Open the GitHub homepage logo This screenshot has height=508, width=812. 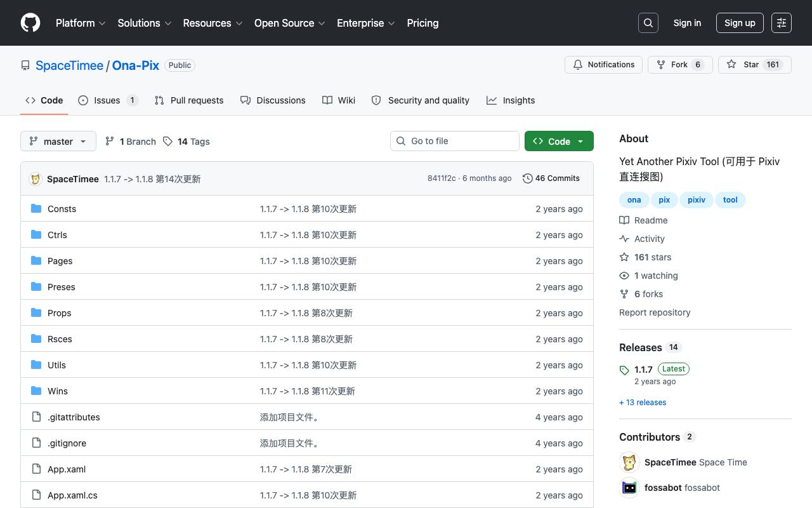[x=30, y=23]
